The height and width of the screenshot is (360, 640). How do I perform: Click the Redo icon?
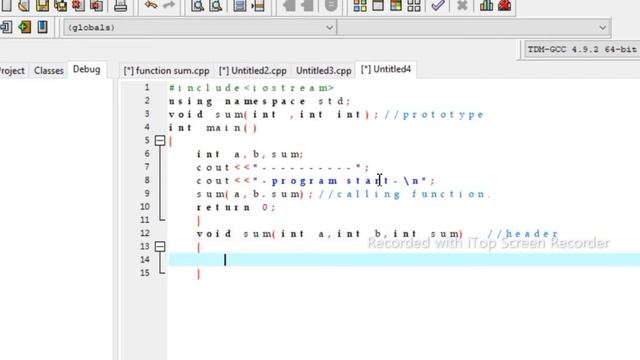(x=169, y=5)
